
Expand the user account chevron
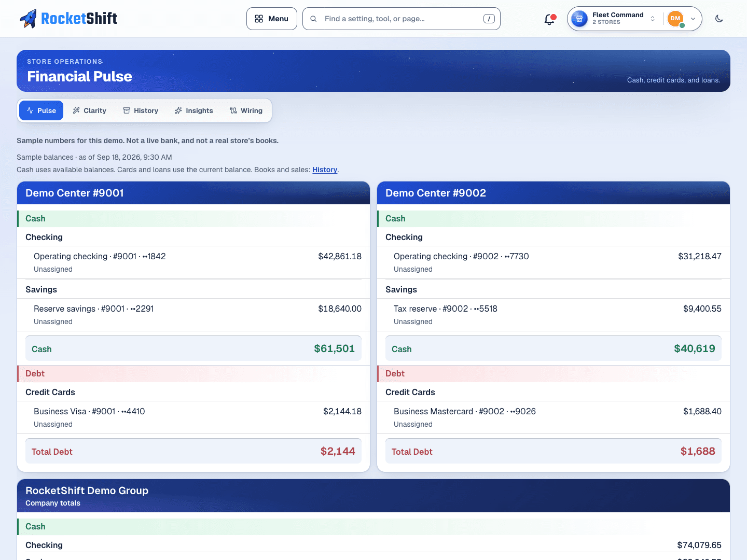pyautogui.click(x=693, y=19)
